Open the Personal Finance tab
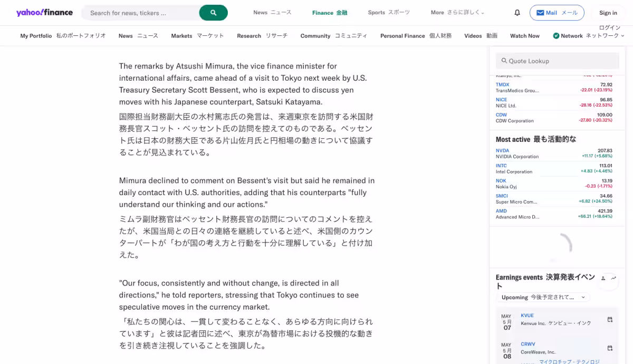Viewport: 633px width, 364px height. tap(416, 36)
